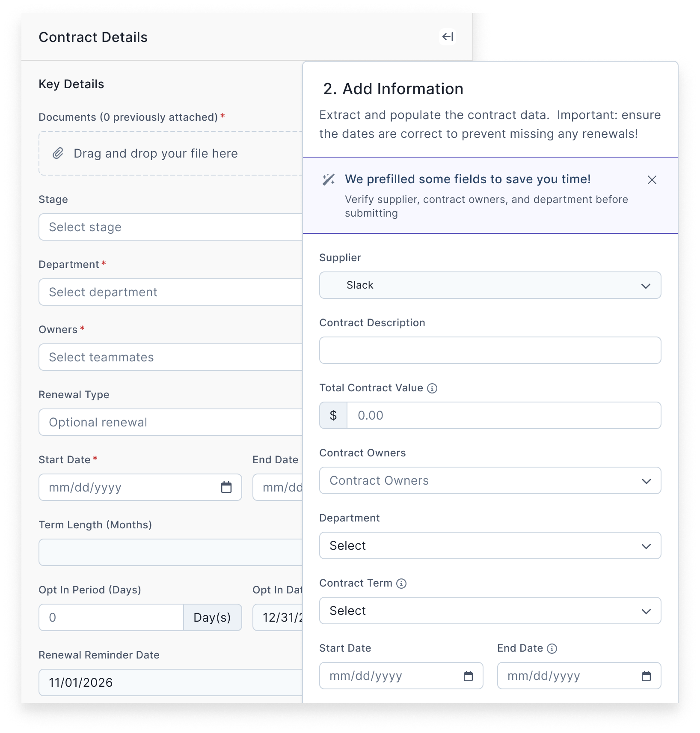Open the Contract Owners dropdown
The height and width of the screenshot is (733, 700).
tap(489, 480)
